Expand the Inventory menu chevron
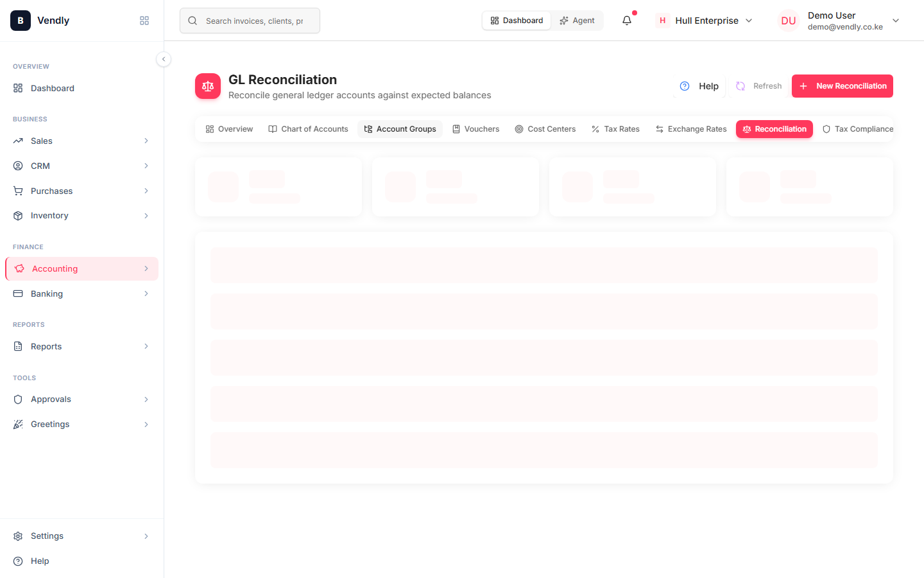This screenshot has height=578, width=924. pyautogui.click(x=146, y=216)
